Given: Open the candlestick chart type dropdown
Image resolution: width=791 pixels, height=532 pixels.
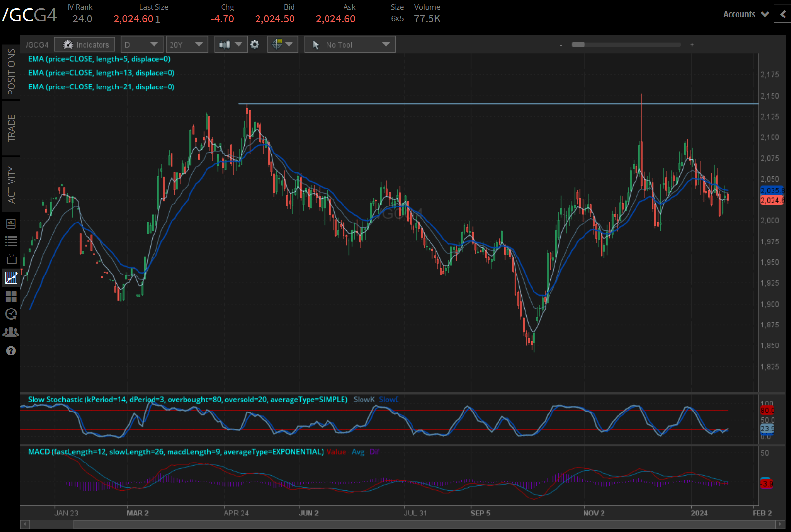Looking at the screenshot, I should [231, 45].
